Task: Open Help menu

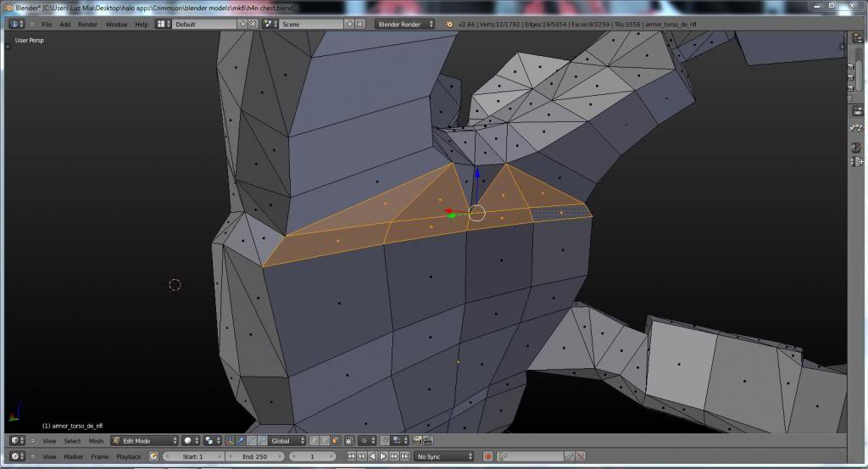Action: tap(142, 25)
